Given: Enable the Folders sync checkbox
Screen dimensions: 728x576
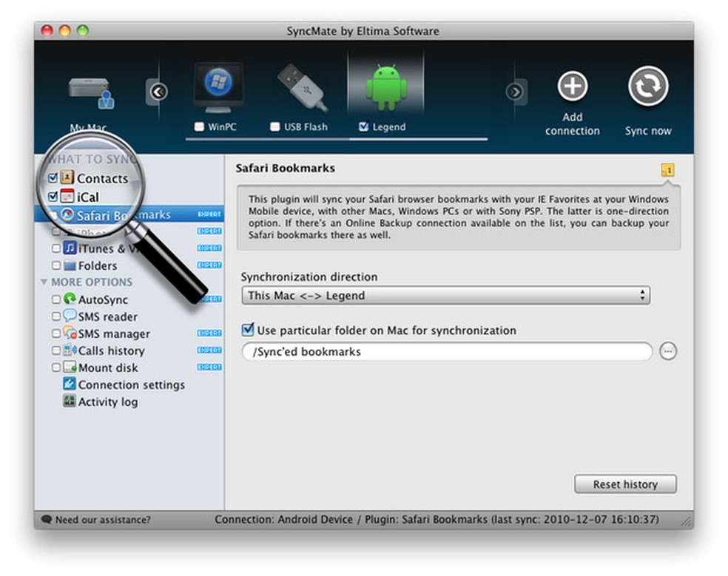Looking at the screenshot, I should [x=56, y=265].
